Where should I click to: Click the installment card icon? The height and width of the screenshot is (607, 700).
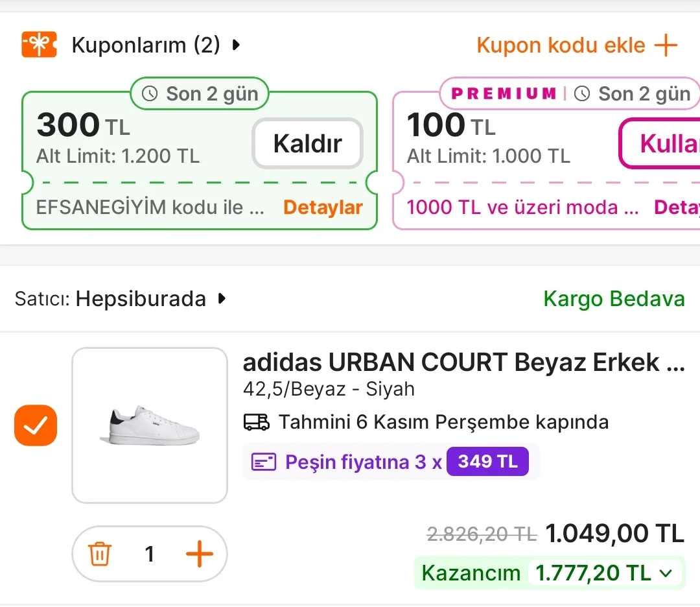pos(264,462)
